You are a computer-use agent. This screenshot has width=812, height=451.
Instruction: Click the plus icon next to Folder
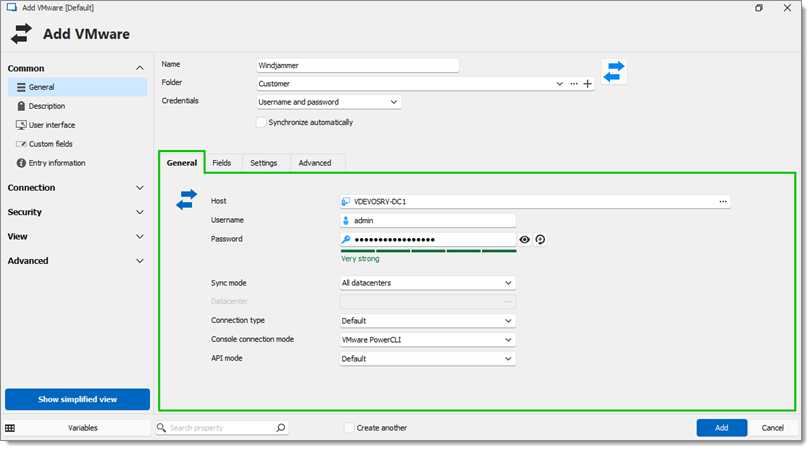pyautogui.click(x=587, y=83)
